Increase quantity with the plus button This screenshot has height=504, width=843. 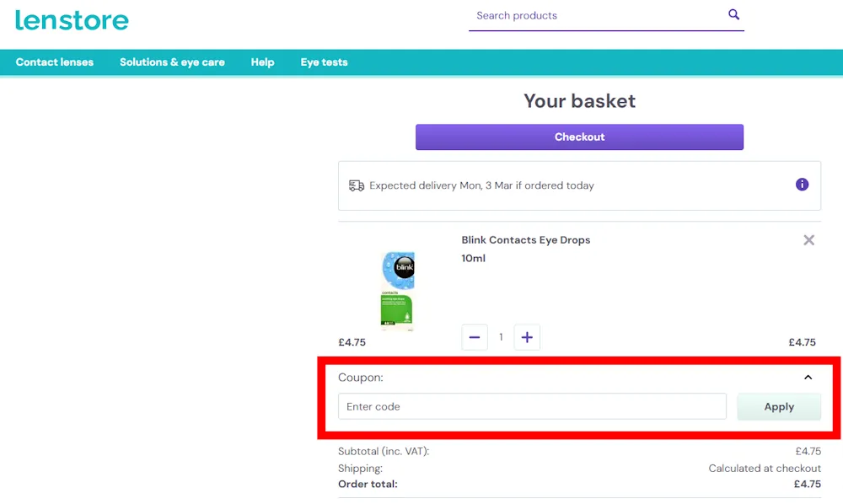coord(527,337)
